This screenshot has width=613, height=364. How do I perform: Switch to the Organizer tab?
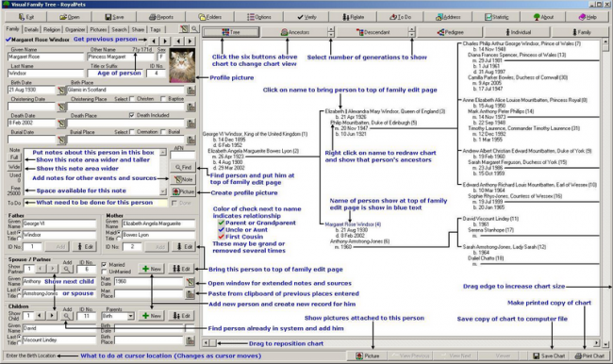[x=75, y=30]
